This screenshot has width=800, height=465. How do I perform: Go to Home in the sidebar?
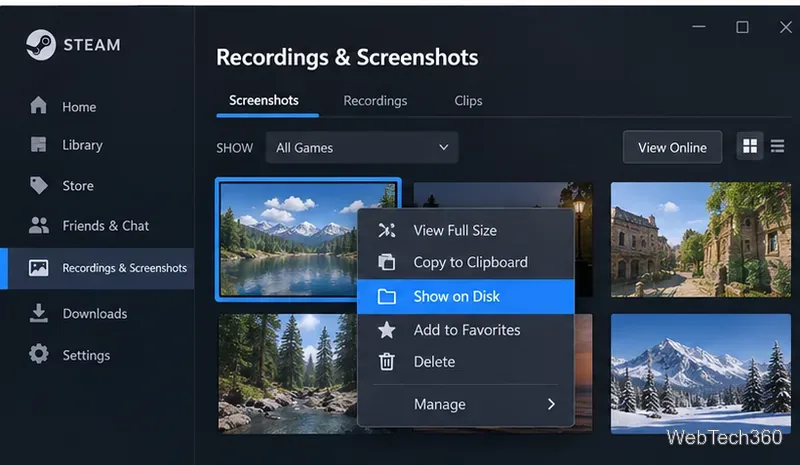click(97, 107)
